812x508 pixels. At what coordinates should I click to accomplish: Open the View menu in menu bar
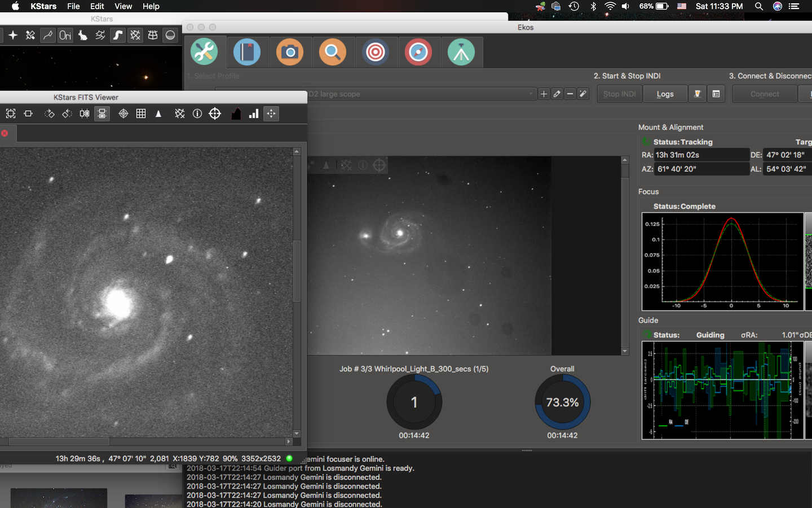[123, 6]
